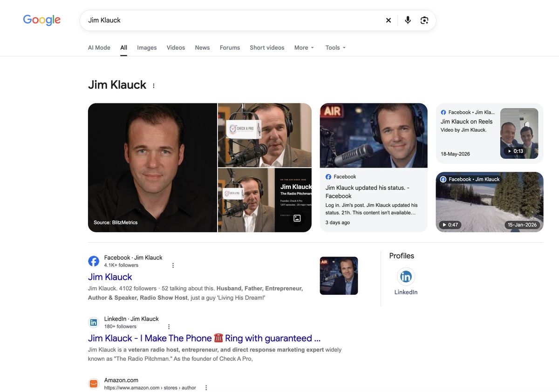The image size is (559, 392).
Task: Click the image gallery icon on collage
Action: [297, 218]
